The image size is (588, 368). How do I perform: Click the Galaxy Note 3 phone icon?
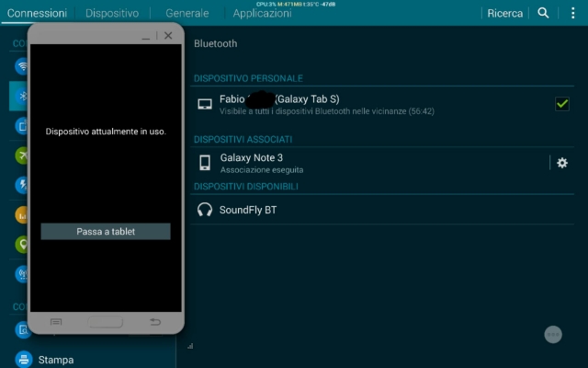(x=205, y=163)
